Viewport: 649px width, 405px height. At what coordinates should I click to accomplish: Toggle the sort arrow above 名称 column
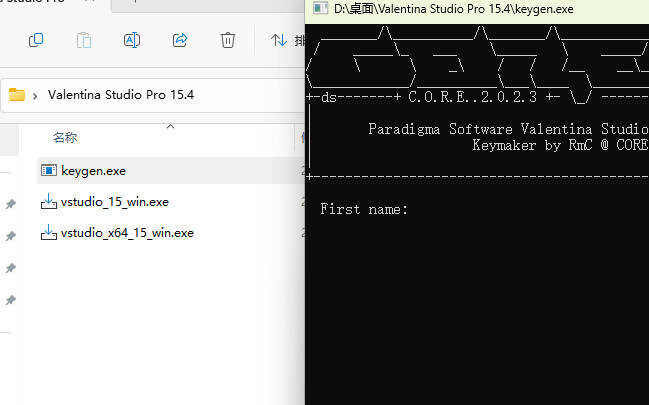coord(170,126)
